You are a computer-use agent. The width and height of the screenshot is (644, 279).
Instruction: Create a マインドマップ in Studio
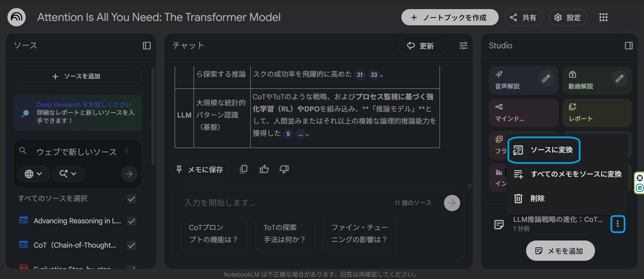pyautogui.click(x=523, y=113)
